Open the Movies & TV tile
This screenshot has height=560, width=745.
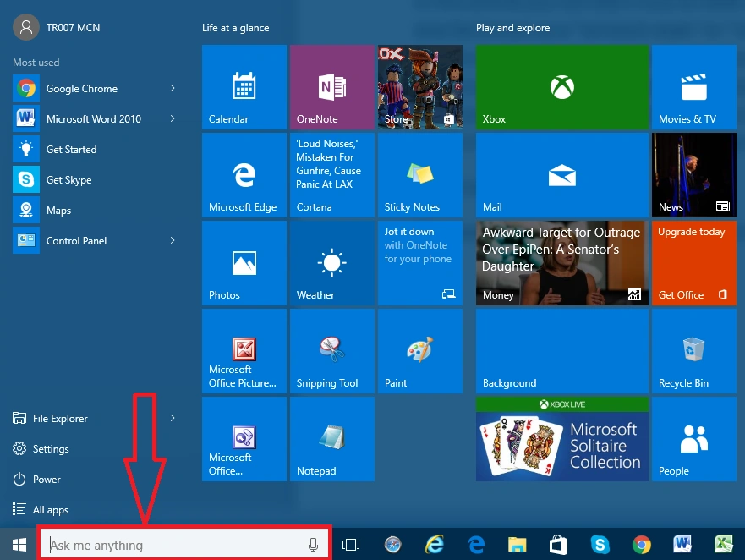(x=694, y=87)
